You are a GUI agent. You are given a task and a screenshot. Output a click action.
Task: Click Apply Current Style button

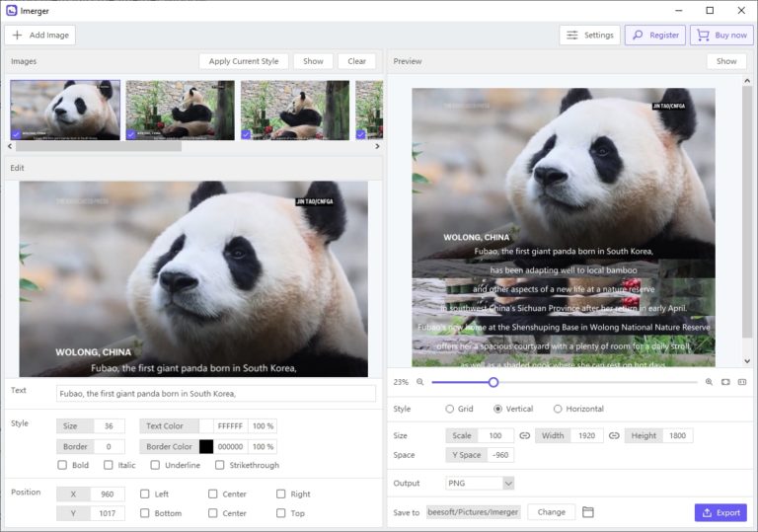point(244,61)
